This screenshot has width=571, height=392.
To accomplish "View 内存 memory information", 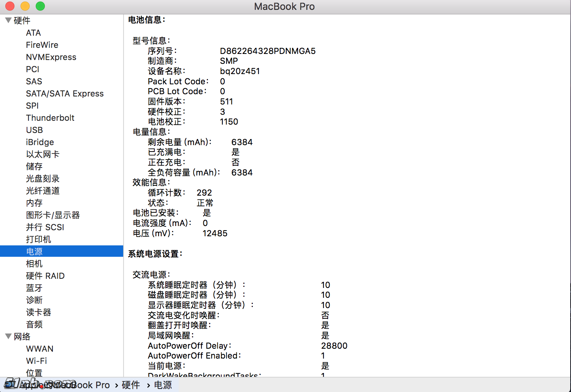I will click(x=34, y=202).
